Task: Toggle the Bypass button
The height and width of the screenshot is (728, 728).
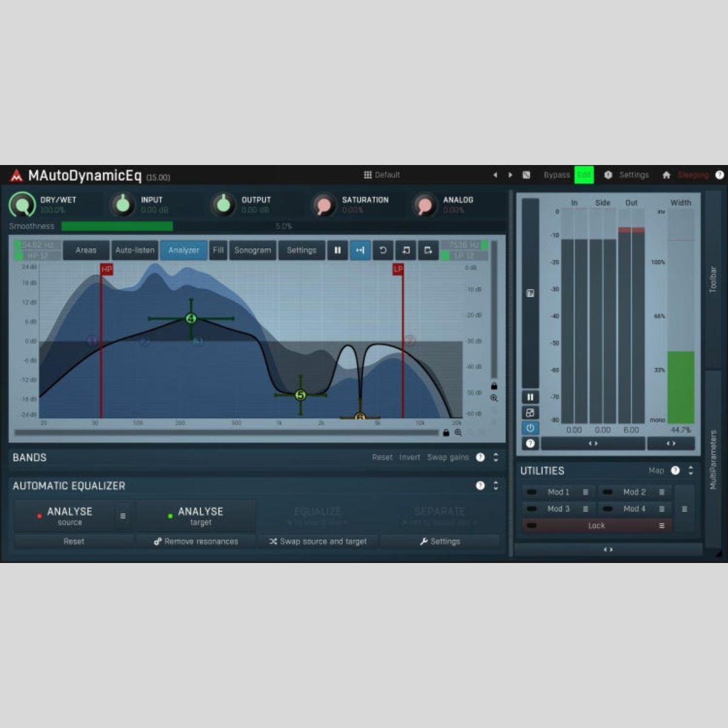Action: [556, 175]
